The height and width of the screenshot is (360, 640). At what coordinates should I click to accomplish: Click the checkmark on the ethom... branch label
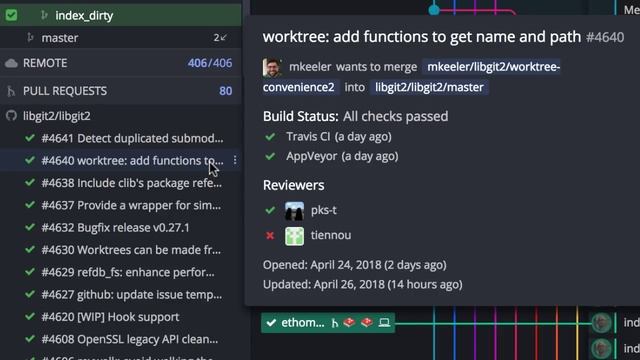[x=271, y=323]
